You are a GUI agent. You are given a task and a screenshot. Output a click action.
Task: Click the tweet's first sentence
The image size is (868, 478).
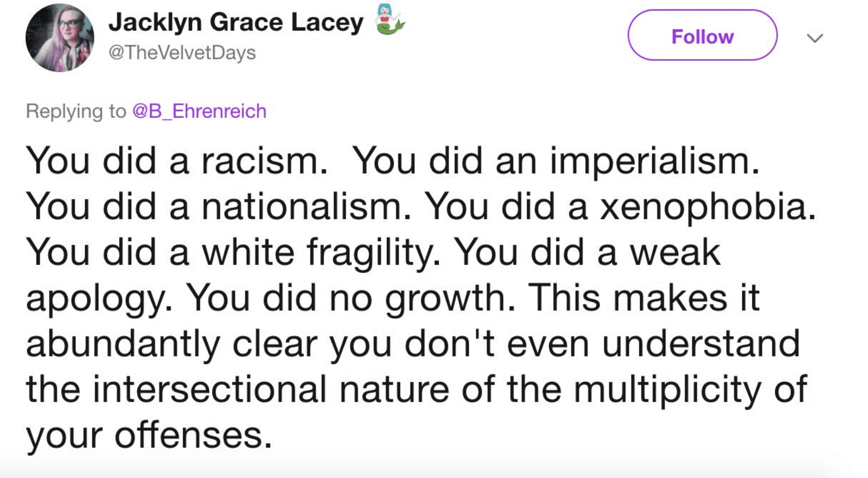(181, 162)
